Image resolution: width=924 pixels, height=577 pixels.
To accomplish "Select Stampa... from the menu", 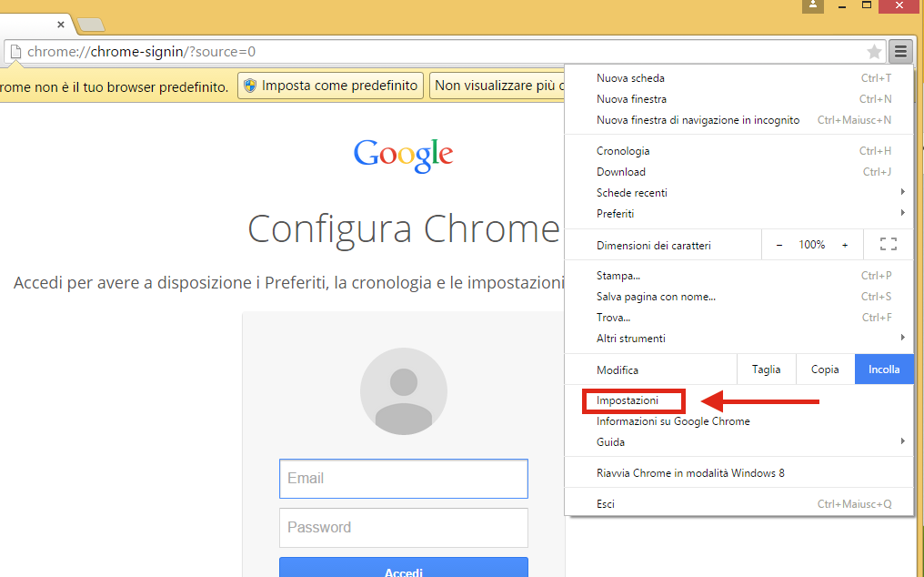I will tap(739, 276).
